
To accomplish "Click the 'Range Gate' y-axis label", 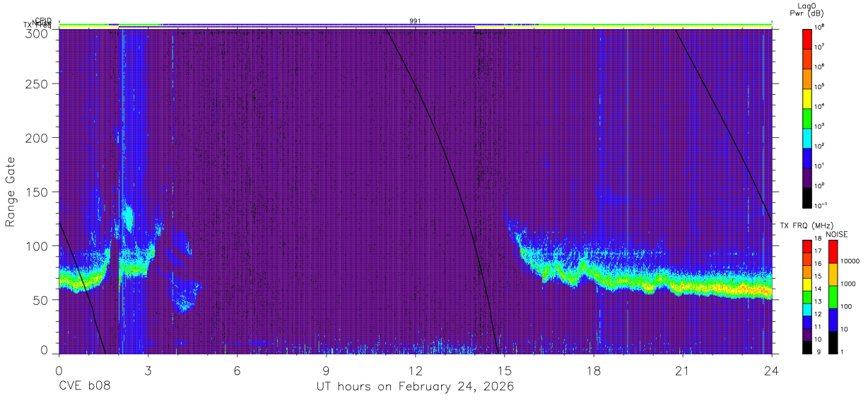I will pos(11,192).
